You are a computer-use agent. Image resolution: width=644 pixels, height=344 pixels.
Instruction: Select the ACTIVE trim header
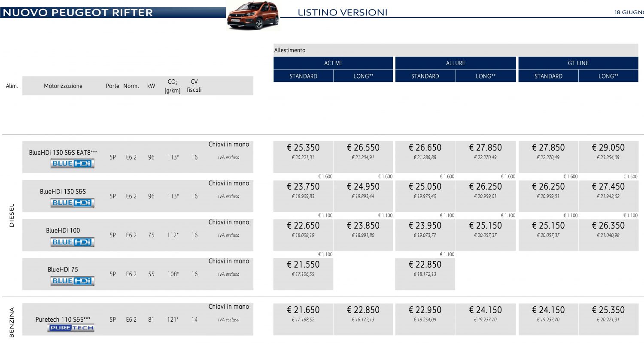[x=333, y=63]
